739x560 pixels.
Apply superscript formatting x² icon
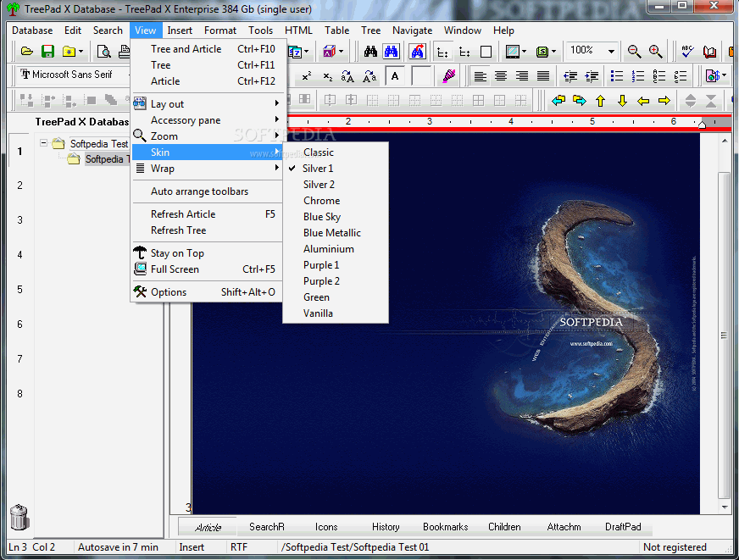(x=306, y=76)
